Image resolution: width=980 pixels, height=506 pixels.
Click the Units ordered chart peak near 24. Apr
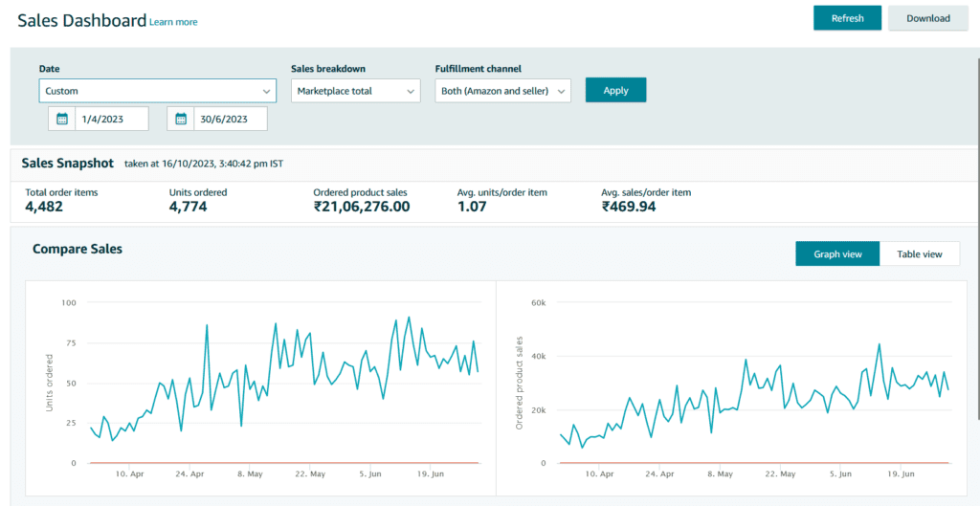click(207, 325)
